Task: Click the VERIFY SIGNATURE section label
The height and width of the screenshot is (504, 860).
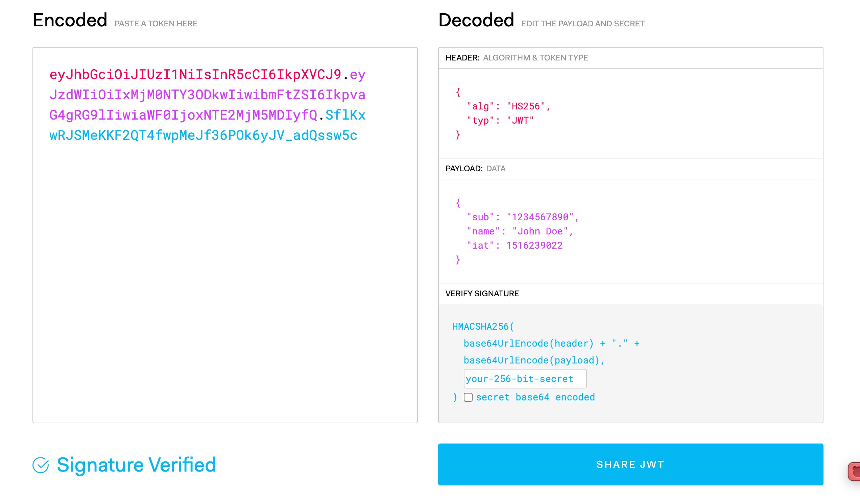Action: click(x=482, y=294)
